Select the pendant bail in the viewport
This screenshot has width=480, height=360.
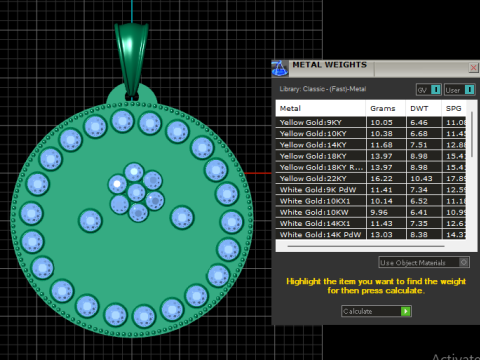pyautogui.click(x=131, y=60)
